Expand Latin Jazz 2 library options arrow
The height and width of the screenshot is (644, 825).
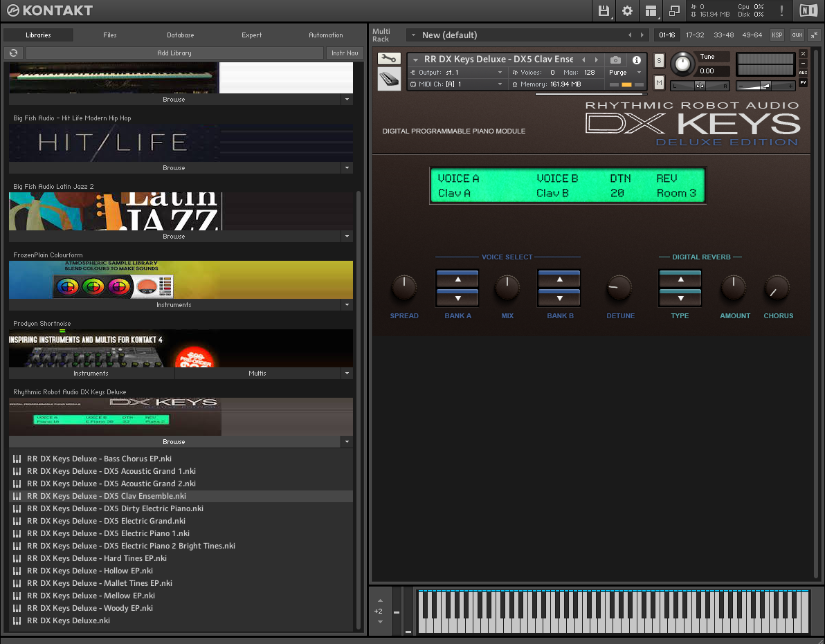(347, 236)
